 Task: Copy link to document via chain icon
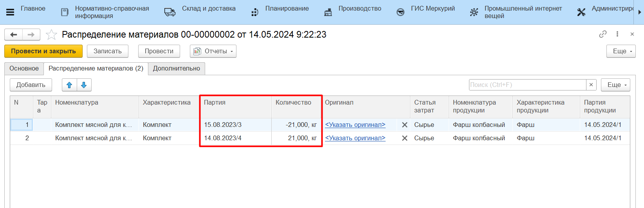(603, 34)
